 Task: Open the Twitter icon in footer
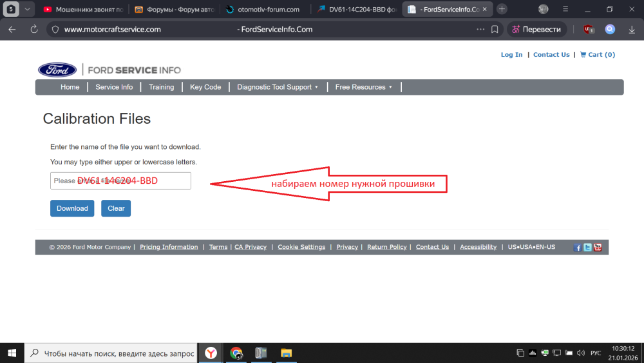point(588,248)
